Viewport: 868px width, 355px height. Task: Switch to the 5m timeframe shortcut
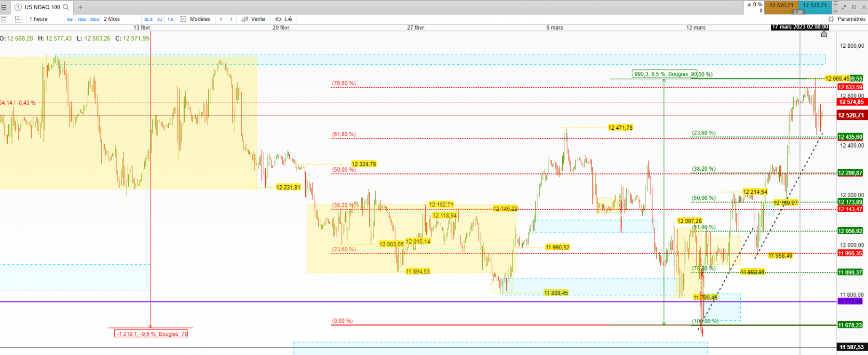point(70,20)
